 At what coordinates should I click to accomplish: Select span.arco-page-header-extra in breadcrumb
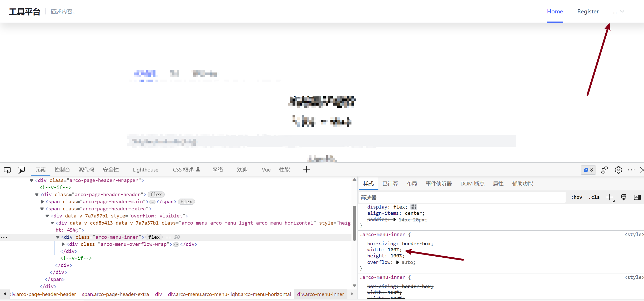pyautogui.click(x=115, y=294)
